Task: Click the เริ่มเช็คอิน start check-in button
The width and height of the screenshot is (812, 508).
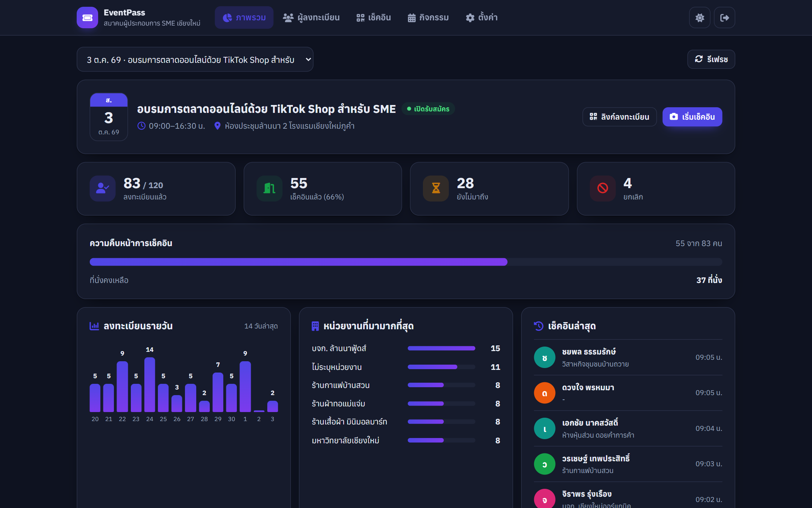Action: click(692, 117)
